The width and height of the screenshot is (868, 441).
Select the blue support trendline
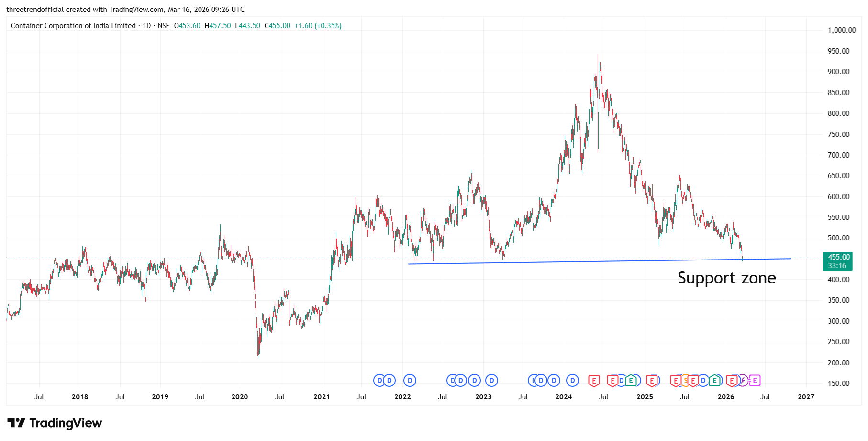click(599, 261)
